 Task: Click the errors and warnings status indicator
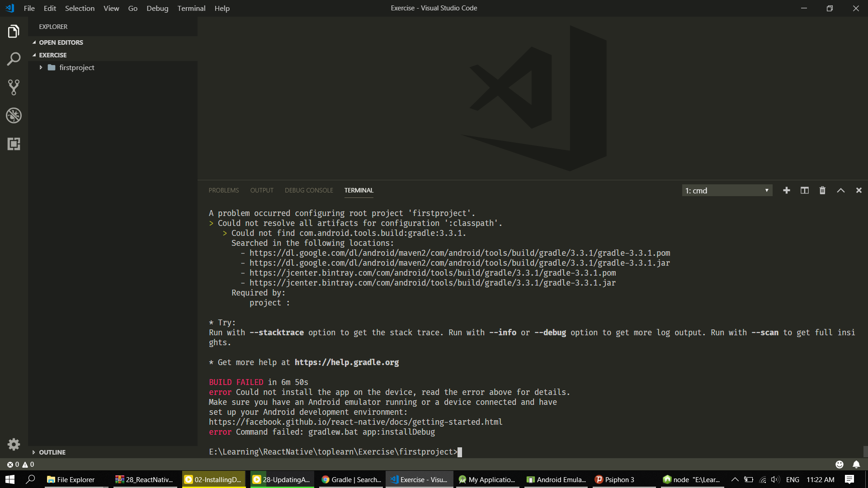pos(20,464)
